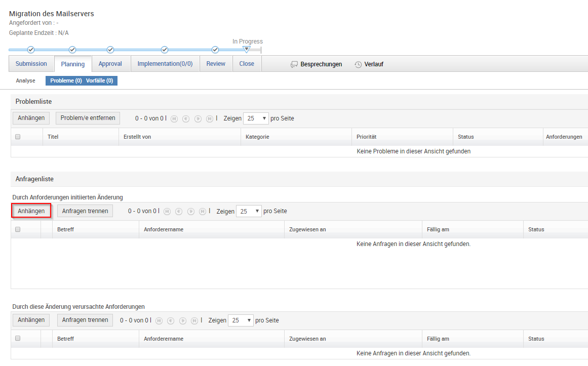Go to next page in Problemliste pager
The height and width of the screenshot is (366, 588).
click(198, 119)
